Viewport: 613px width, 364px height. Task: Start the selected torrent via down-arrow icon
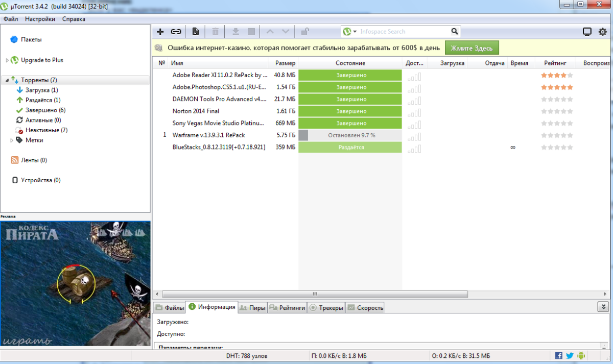click(x=235, y=31)
